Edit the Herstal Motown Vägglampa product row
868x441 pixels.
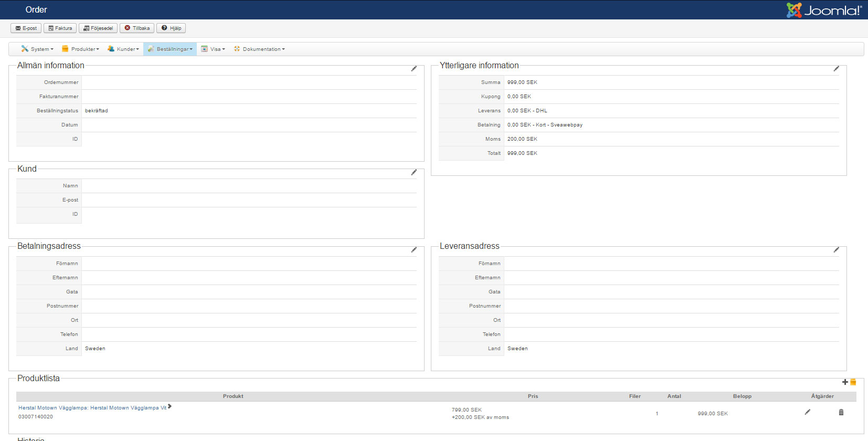[808, 412]
